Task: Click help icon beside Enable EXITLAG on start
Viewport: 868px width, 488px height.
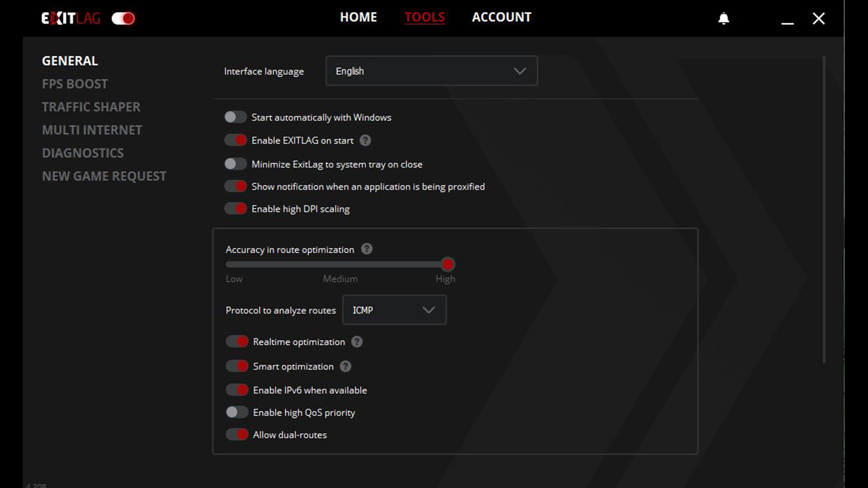Action: 366,140
